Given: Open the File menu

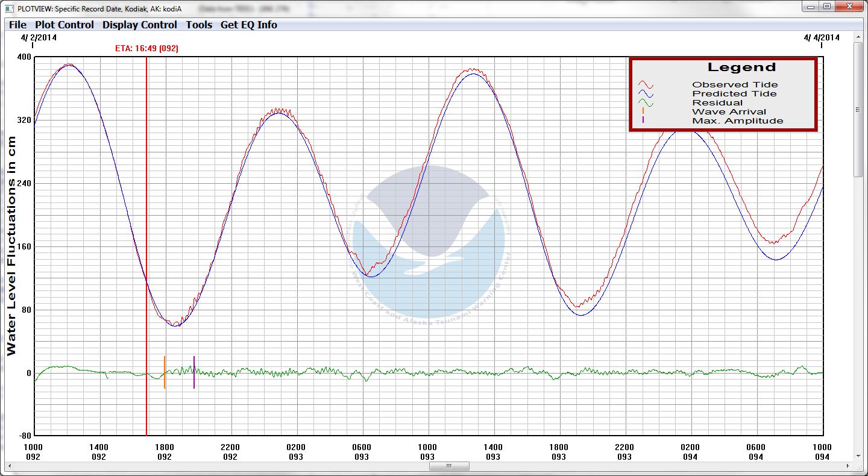Looking at the screenshot, I should [x=17, y=25].
